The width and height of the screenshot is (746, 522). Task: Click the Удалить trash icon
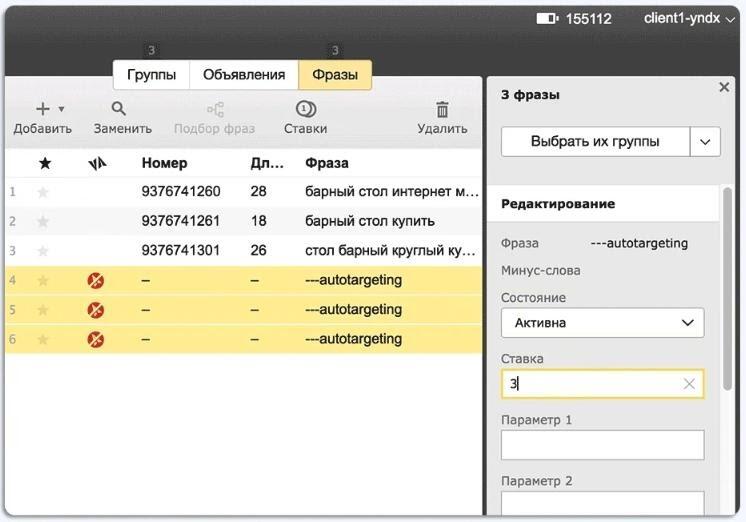pyautogui.click(x=442, y=109)
